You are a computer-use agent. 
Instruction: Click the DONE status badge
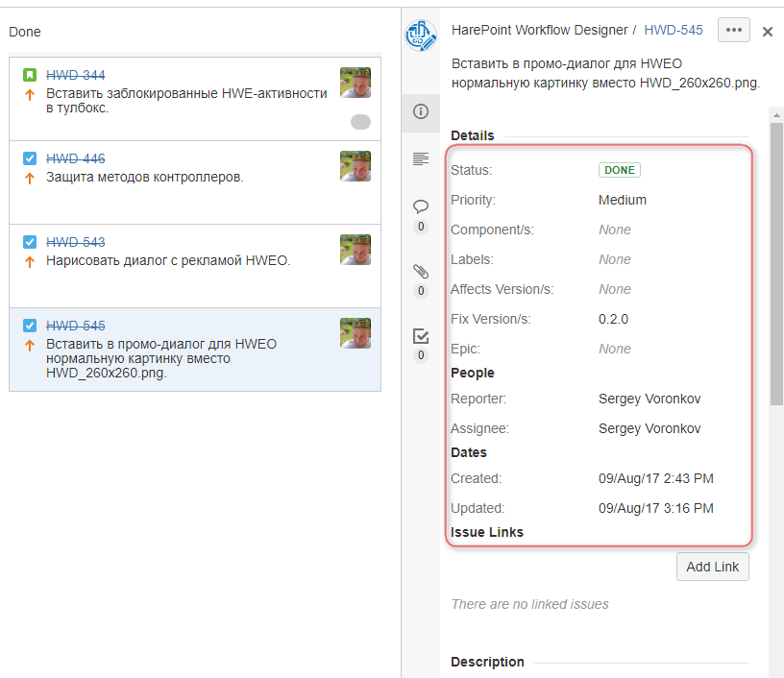(620, 170)
